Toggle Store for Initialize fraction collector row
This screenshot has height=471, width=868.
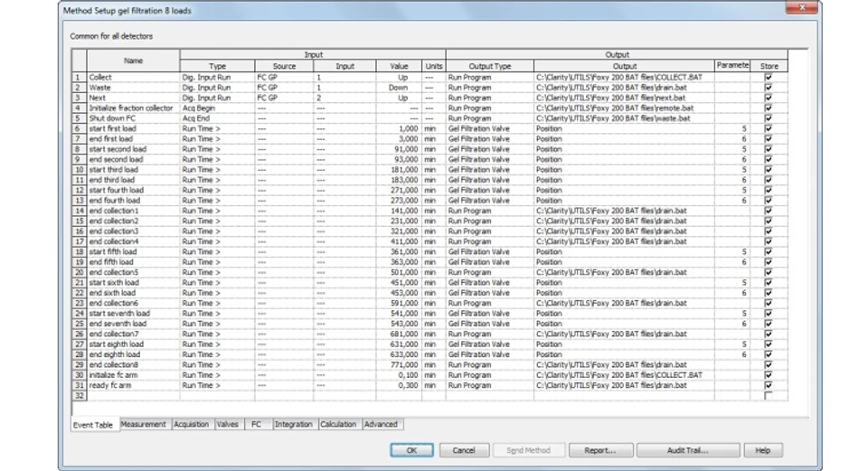pyautogui.click(x=769, y=108)
